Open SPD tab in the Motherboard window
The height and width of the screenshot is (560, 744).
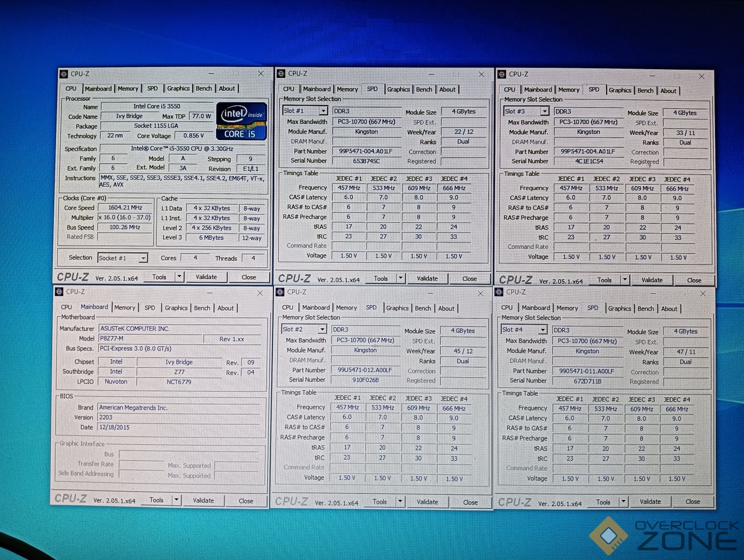(149, 308)
